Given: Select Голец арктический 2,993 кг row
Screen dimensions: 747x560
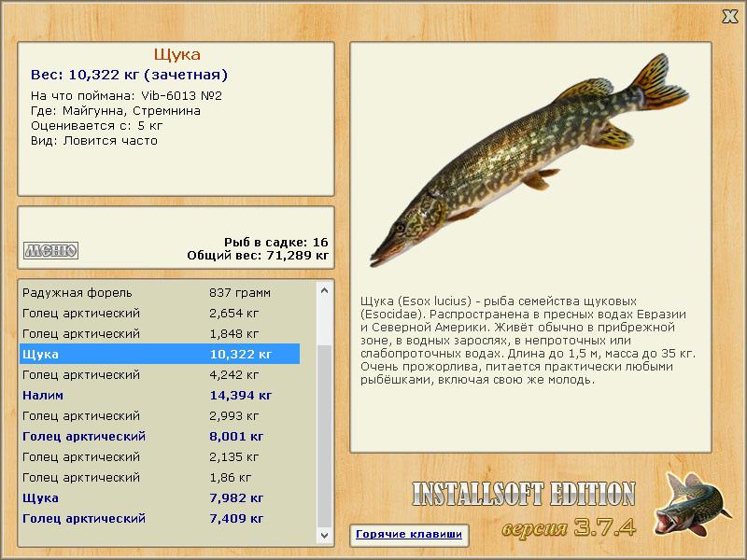Looking at the screenshot, I should (160, 415).
